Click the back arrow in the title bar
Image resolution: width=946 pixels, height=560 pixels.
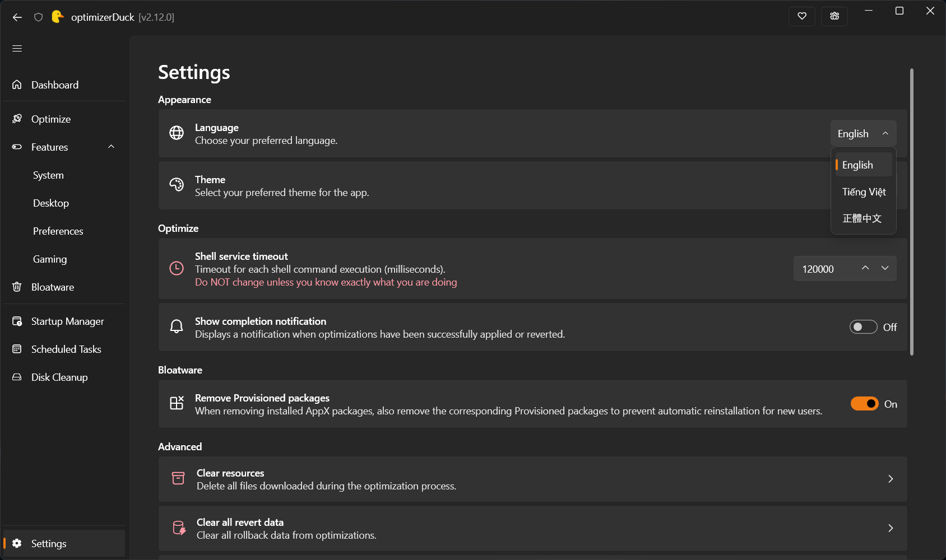coord(17,17)
